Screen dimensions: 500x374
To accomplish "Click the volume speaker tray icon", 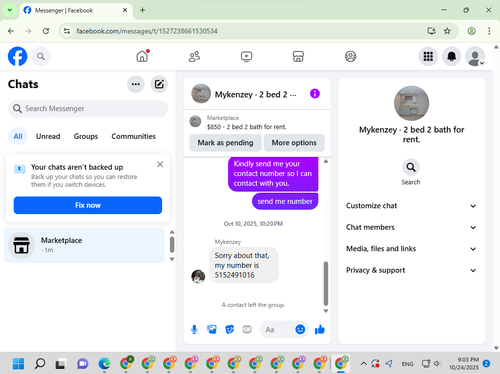I will [x=437, y=363].
